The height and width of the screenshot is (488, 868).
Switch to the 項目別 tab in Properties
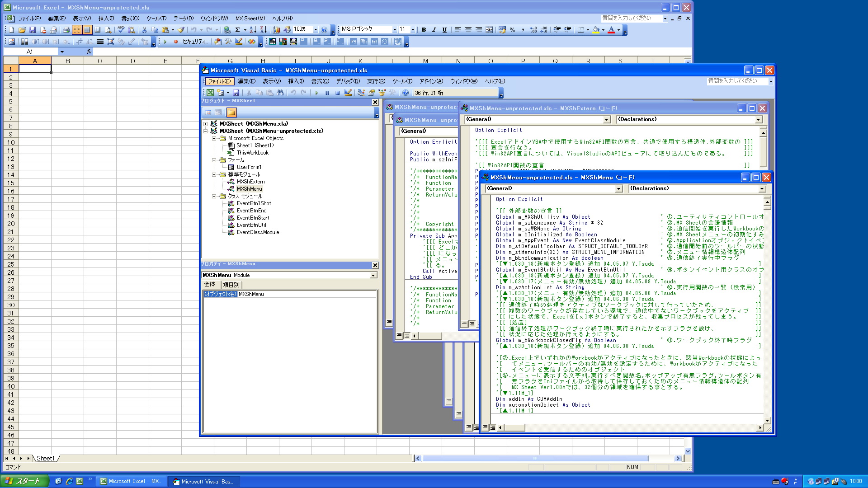pyautogui.click(x=232, y=285)
